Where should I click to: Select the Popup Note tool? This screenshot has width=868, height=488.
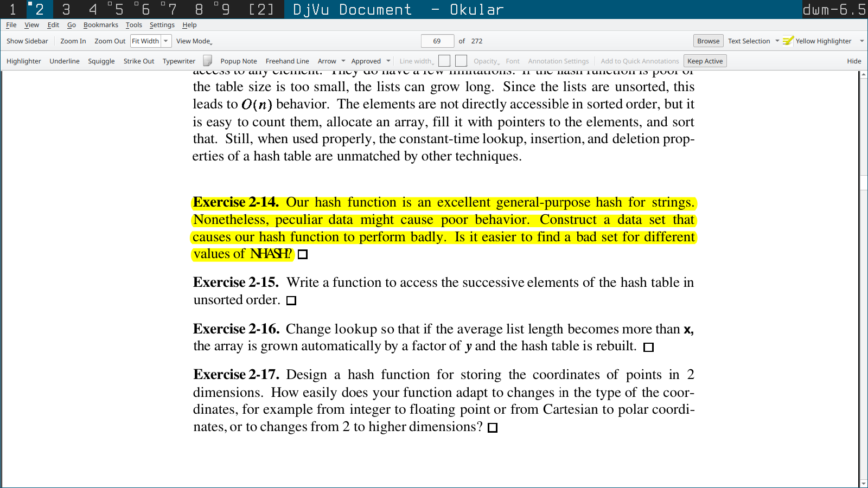(238, 61)
